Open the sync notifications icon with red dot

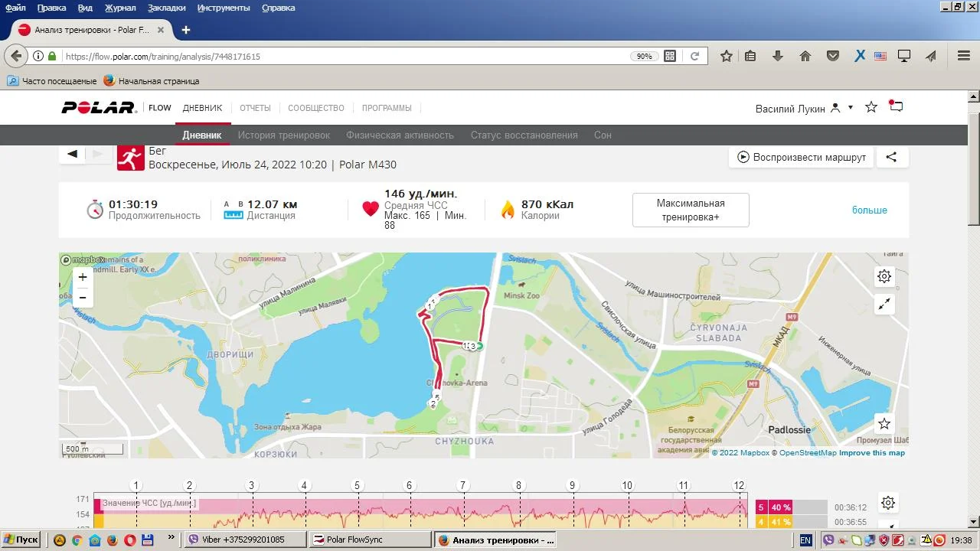(x=896, y=106)
